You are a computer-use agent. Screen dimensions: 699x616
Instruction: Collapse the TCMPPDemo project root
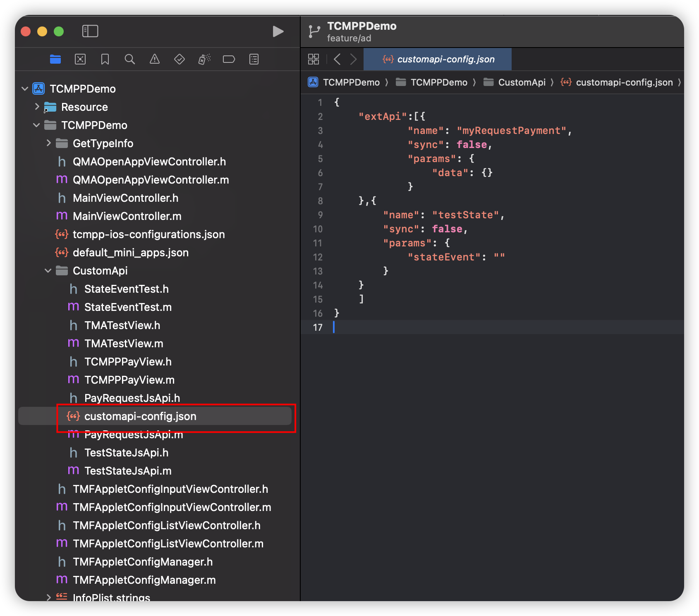[25, 89]
